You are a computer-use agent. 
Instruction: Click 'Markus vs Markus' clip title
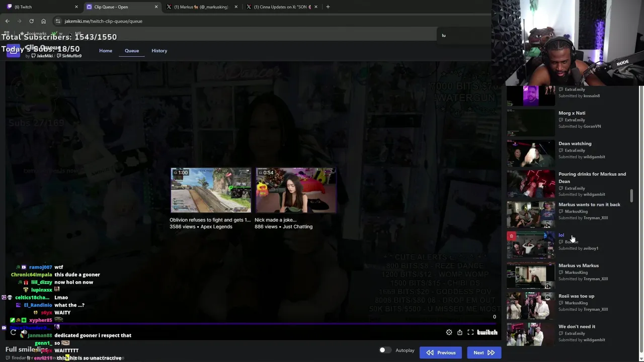coord(579,265)
